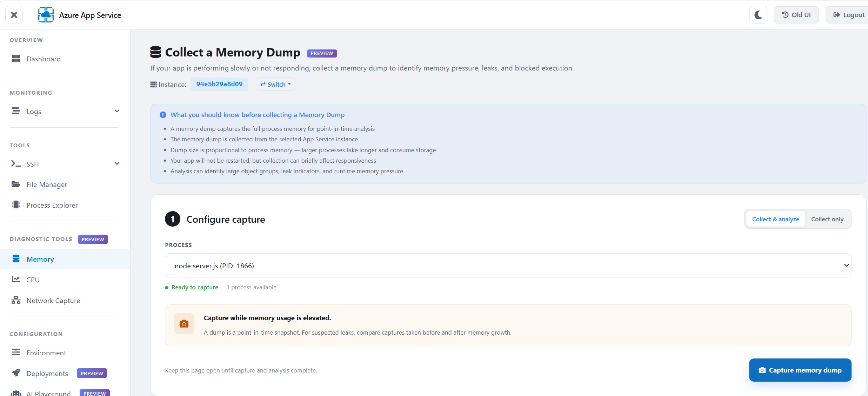Open the Switch instance dropdown
The image size is (868, 396).
click(275, 84)
